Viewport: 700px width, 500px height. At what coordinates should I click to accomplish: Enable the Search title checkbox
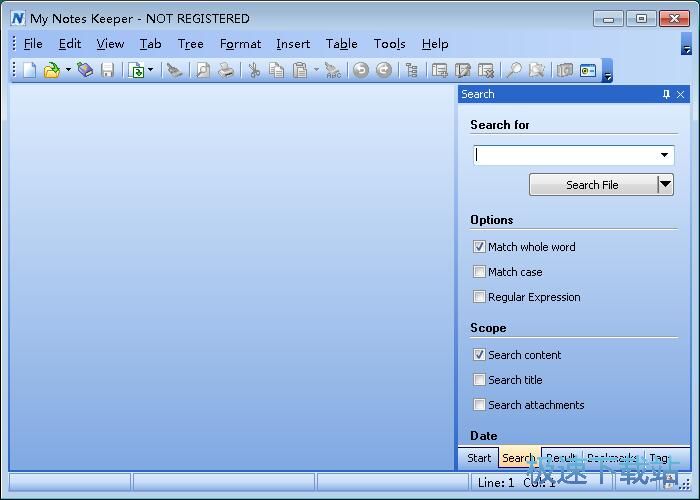point(479,379)
